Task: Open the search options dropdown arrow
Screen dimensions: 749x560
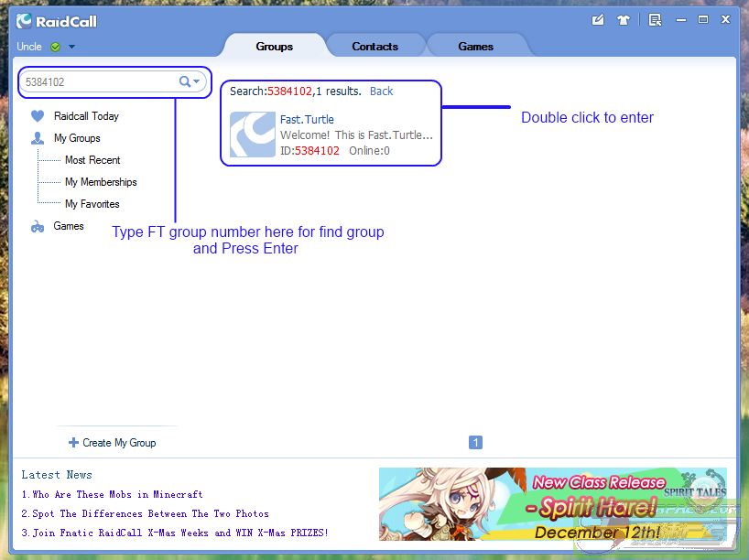Action: click(196, 81)
